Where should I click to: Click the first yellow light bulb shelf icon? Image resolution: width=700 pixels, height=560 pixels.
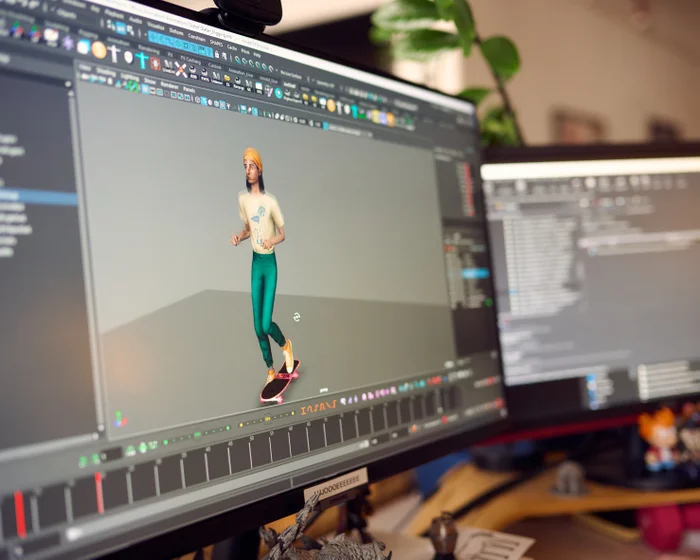click(x=305, y=98)
